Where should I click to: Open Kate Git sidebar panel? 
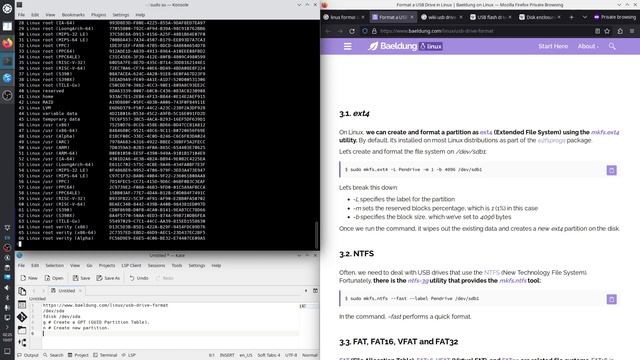[x=22, y=317]
